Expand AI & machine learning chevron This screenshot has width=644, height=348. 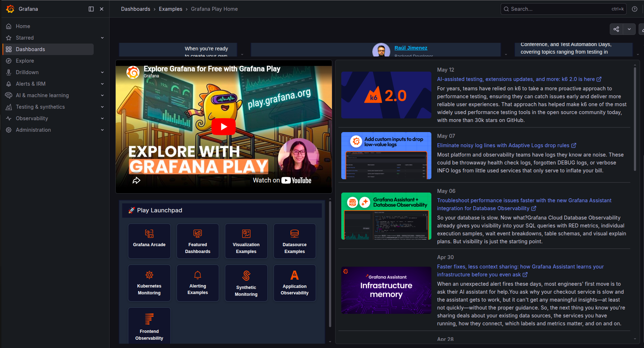point(102,95)
